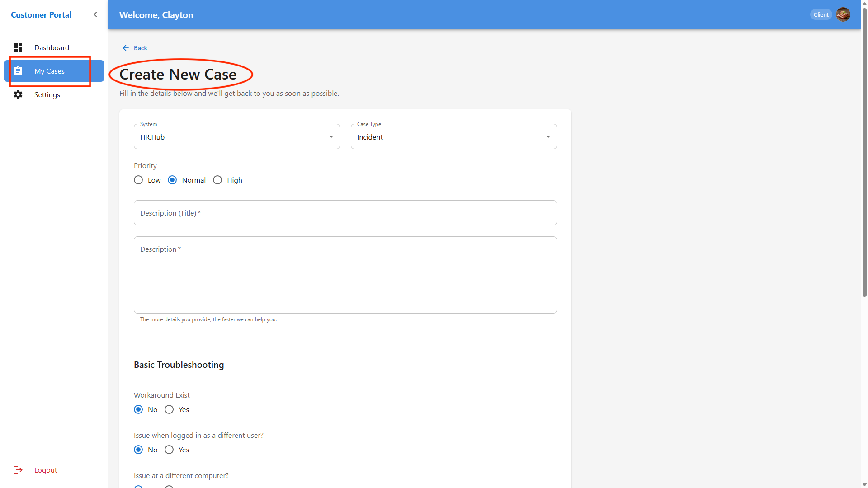Open the user avatar picture
This screenshot has width=868, height=488.
tap(843, 14)
